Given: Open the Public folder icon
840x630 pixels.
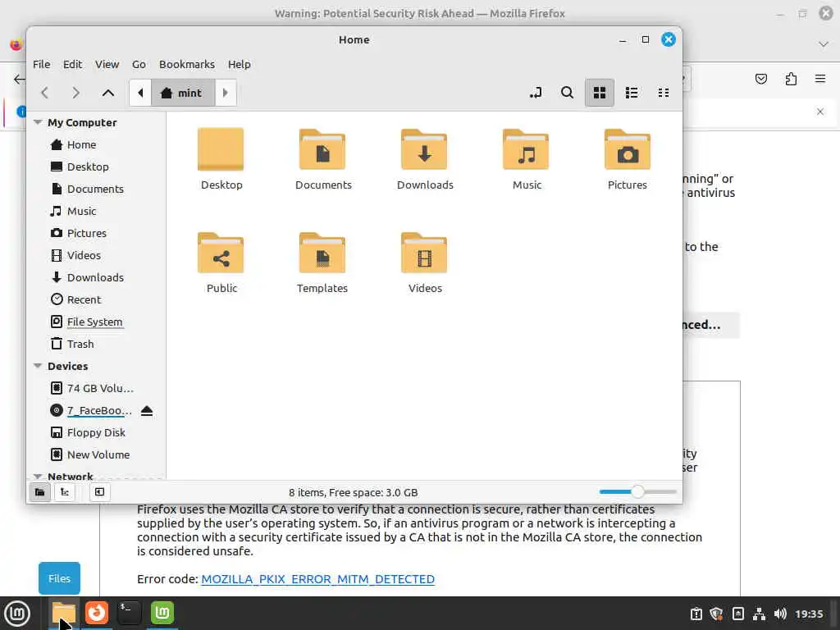Looking at the screenshot, I should point(221,253).
